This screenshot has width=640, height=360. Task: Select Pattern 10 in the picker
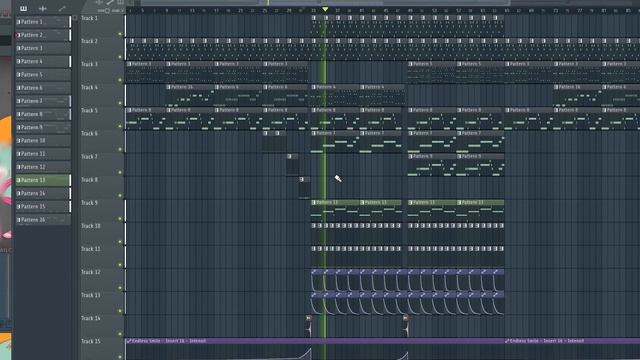pos(43,140)
